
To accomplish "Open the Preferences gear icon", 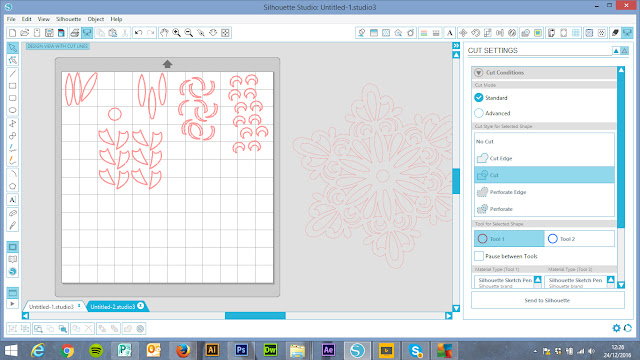I will click(x=616, y=328).
